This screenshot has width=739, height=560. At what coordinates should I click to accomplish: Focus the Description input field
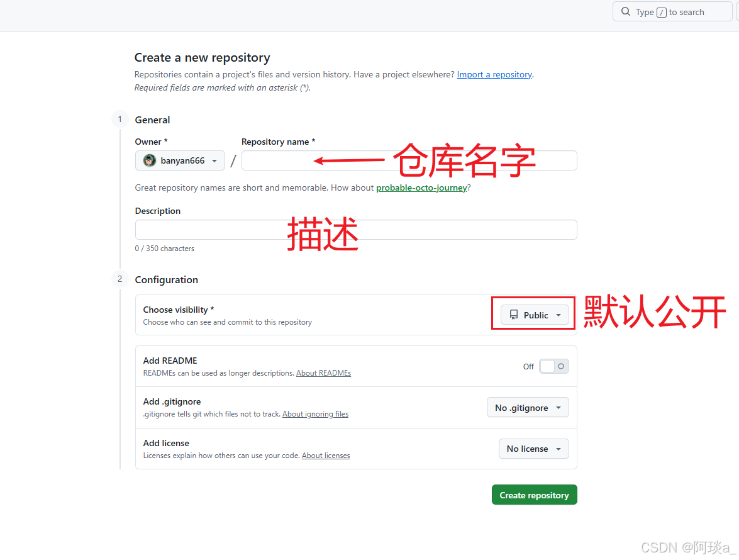[356, 230]
